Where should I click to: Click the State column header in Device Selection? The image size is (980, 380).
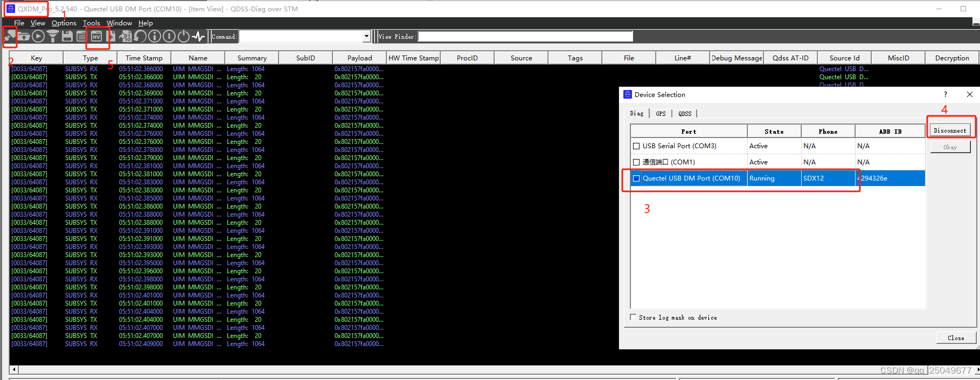[x=774, y=132]
